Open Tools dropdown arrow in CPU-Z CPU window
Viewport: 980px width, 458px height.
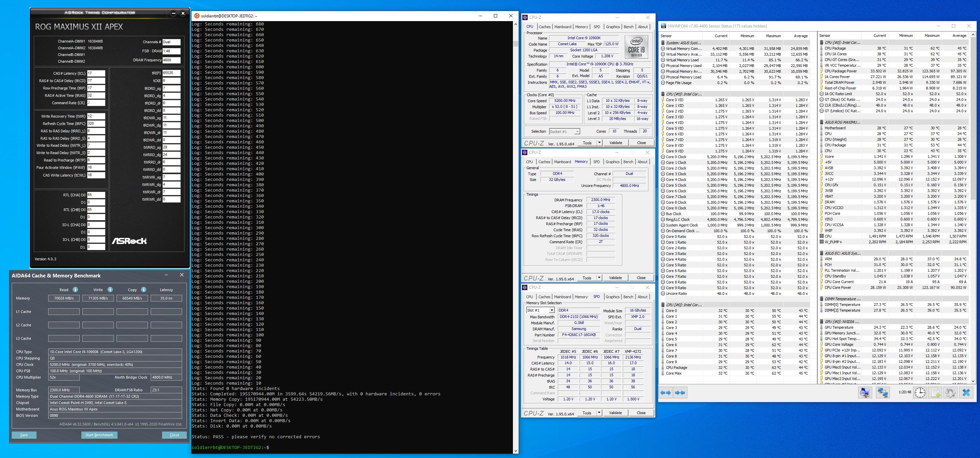(x=599, y=143)
